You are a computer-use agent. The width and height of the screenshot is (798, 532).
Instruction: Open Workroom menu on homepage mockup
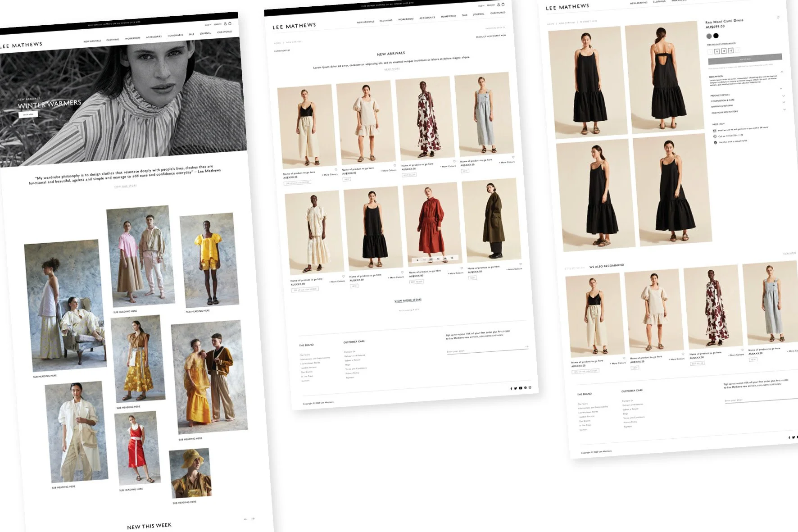tap(132, 38)
